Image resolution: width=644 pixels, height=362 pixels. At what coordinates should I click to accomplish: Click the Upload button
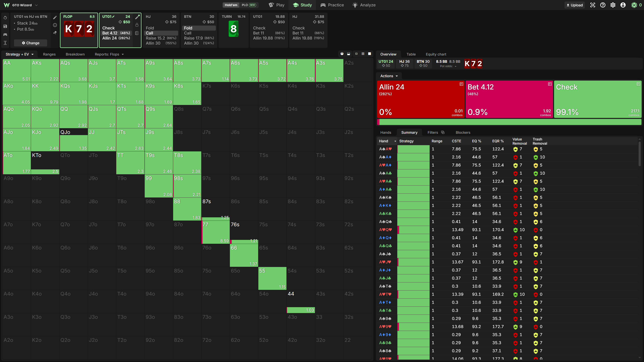(x=574, y=5)
